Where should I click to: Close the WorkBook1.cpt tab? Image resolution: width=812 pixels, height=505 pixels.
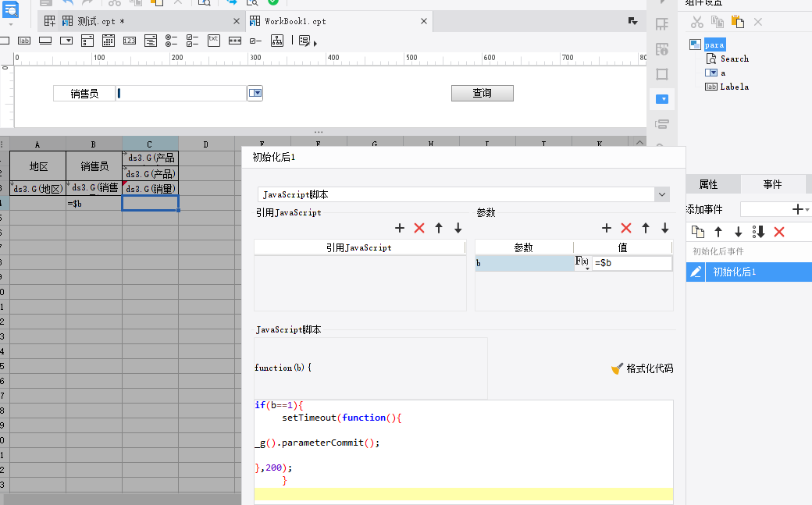(424, 21)
